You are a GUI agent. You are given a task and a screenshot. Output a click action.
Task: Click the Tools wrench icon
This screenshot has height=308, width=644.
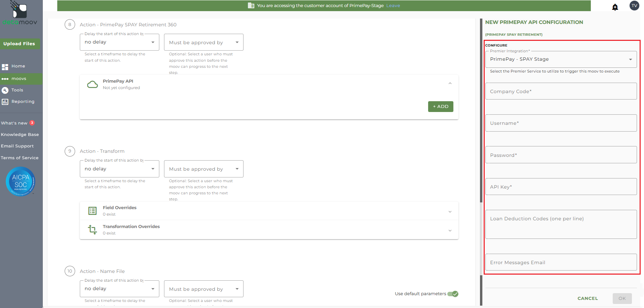[5, 90]
